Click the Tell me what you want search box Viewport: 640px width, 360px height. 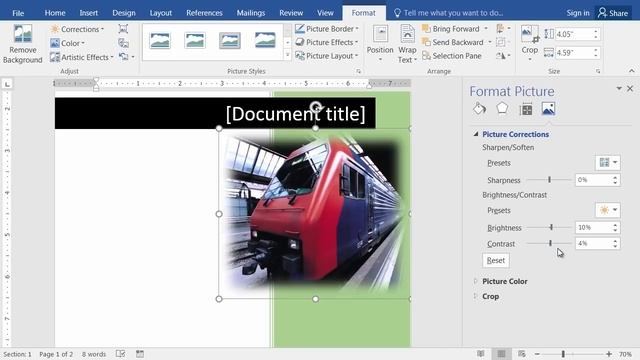tap(449, 13)
